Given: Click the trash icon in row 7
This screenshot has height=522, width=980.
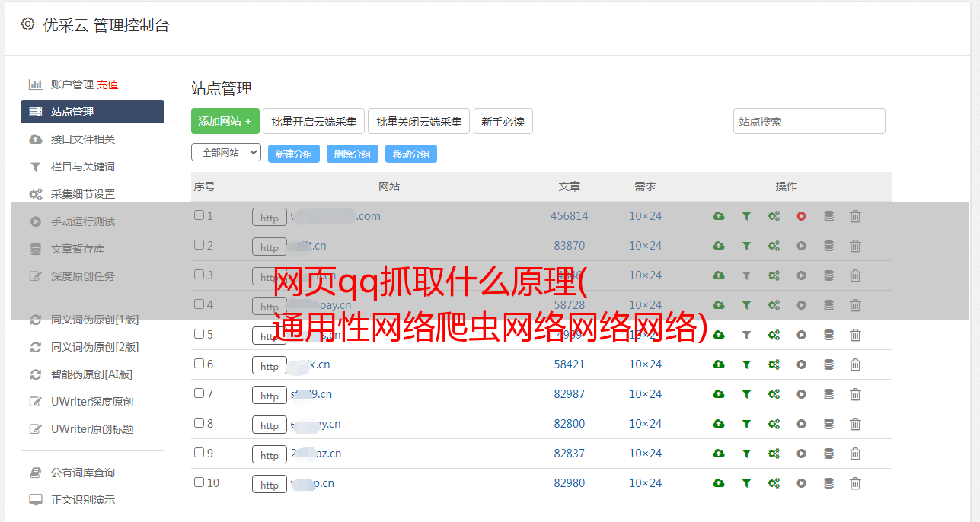Looking at the screenshot, I should (x=855, y=394).
